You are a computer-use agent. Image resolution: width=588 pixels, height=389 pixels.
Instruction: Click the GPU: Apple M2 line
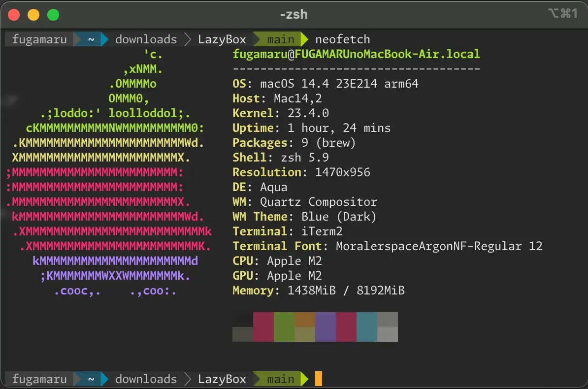tap(277, 276)
